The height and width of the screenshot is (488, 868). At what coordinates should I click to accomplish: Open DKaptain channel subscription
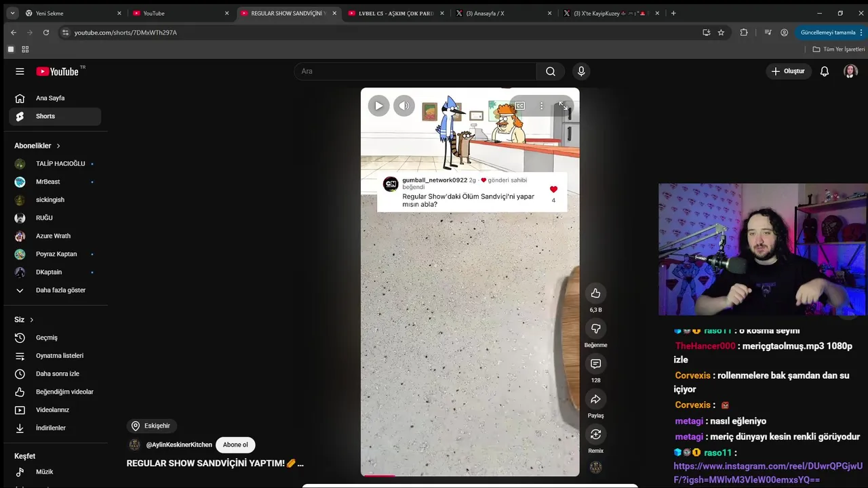click(x=55, y=272)
